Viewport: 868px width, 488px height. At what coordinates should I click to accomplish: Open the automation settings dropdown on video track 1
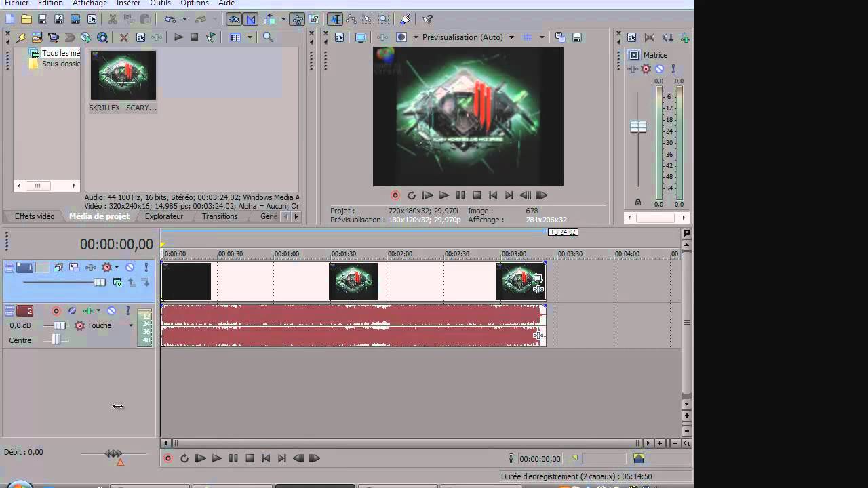pos(117,268)
